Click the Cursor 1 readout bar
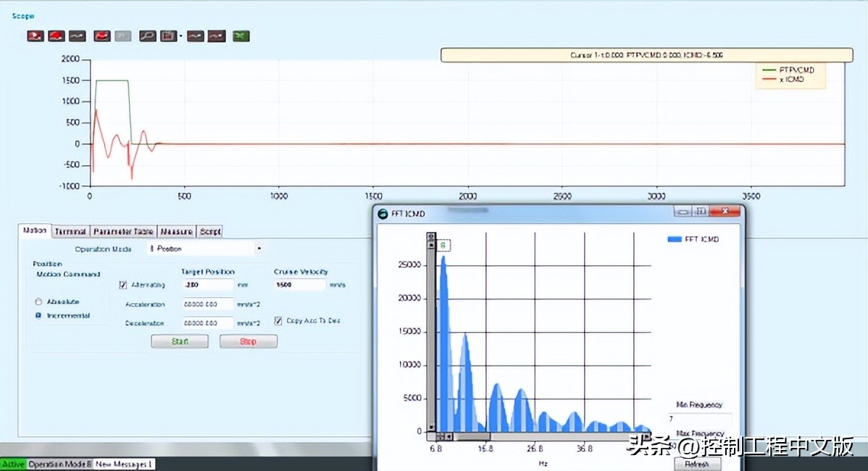868x471 pixels. coord(646,55)
